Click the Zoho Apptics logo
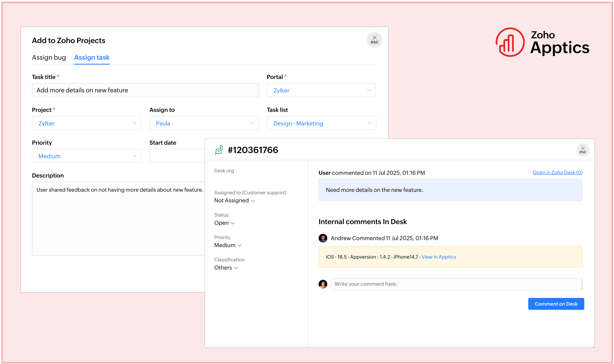Screen dimensions: 614x364 [542, 42]
